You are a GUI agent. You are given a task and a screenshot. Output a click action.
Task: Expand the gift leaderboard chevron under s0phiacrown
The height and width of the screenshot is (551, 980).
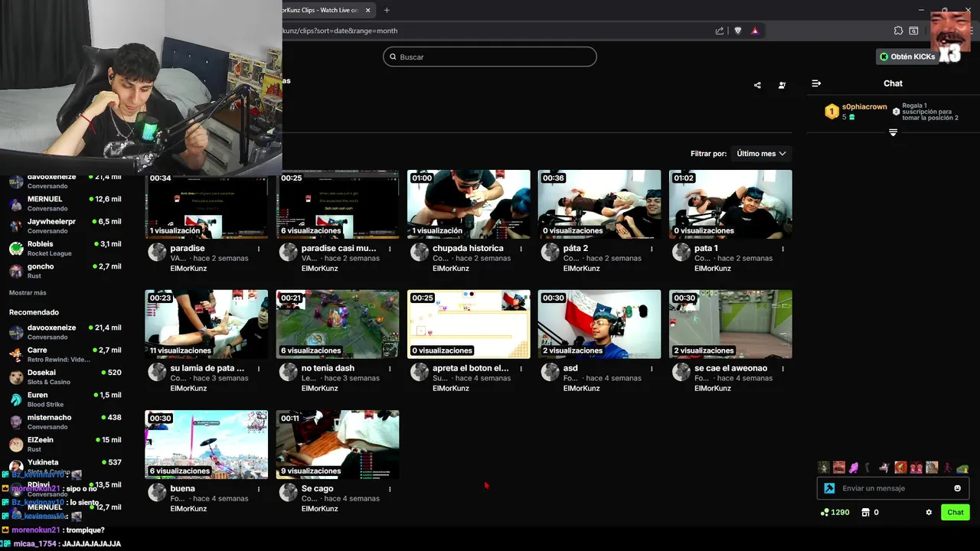(893, 132)
